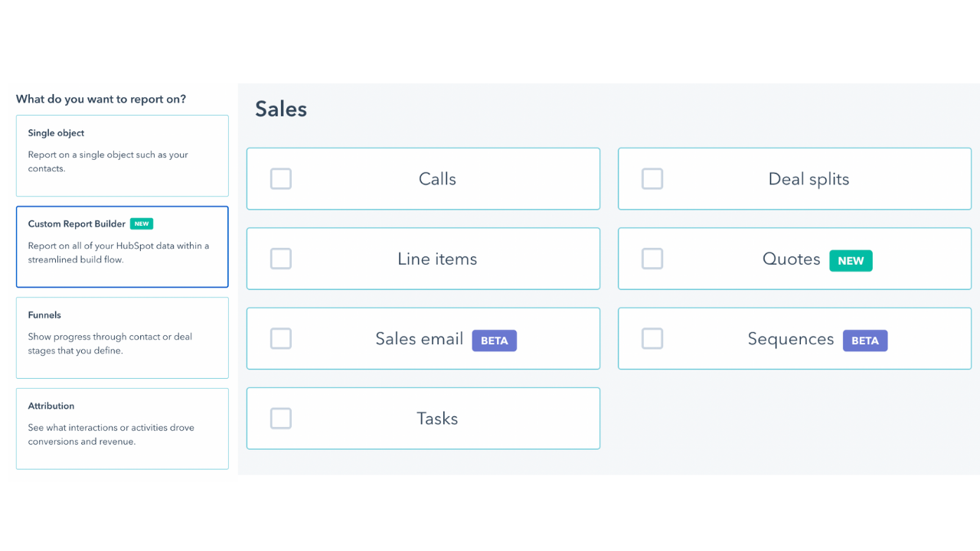Click the Tasks label text
Viewport: 980px width, 551px height.
click(437, 419)
